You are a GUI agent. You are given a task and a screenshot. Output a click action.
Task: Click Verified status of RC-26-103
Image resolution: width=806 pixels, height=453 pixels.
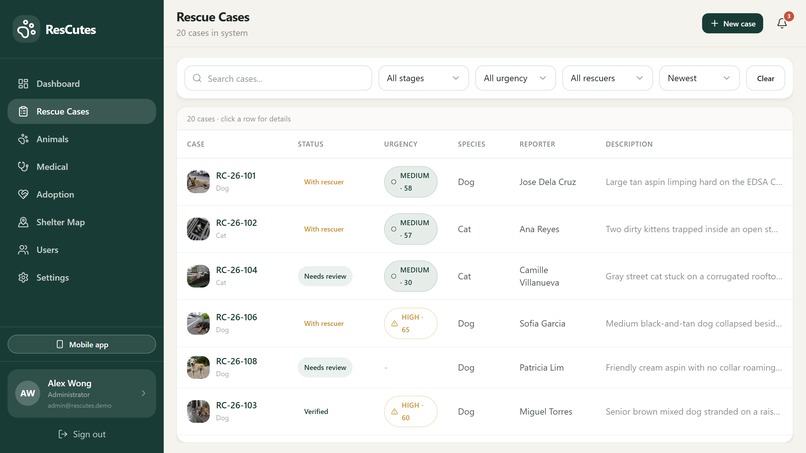316,411
